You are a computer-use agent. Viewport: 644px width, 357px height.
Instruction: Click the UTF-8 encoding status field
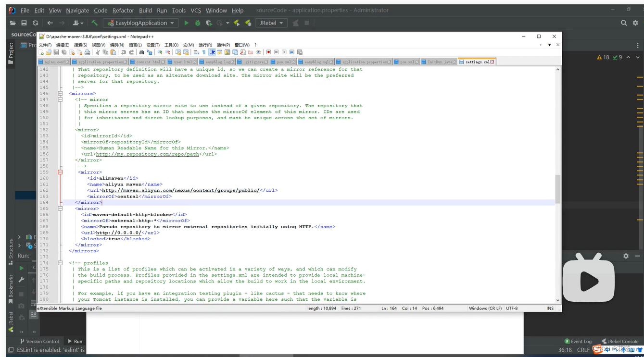(x=512, y=308)
